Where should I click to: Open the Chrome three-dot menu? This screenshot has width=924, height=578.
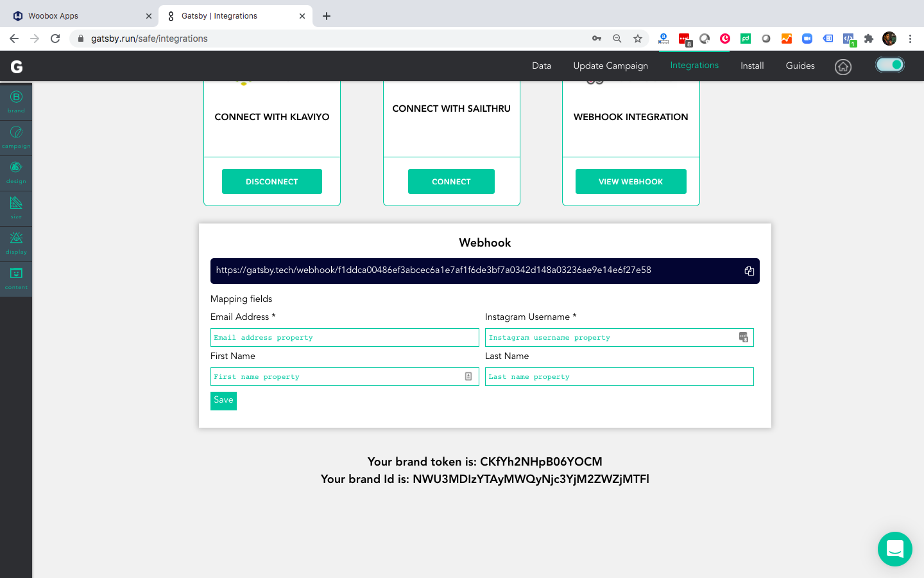pos(910,39)
